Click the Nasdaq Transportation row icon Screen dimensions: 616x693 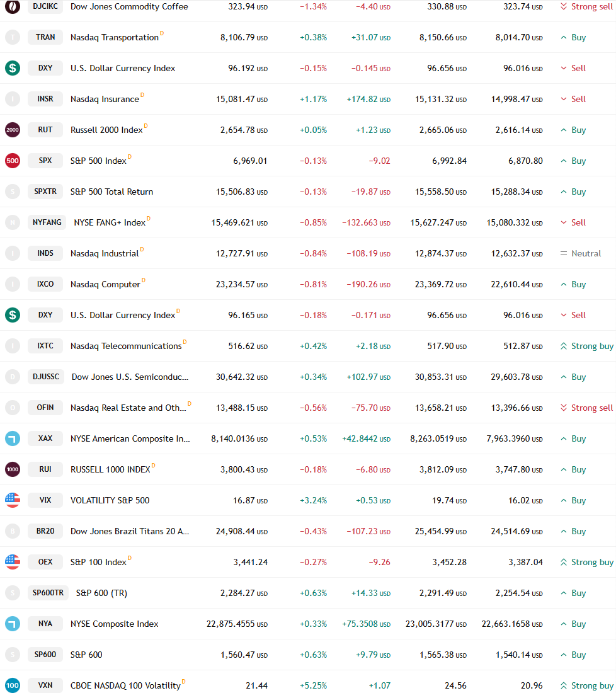click(x=13, y=37)
